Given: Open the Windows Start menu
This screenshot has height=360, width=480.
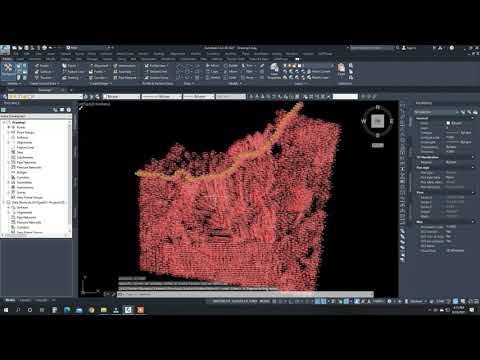Looking at the screenshot, I should (x=6, y=310).
